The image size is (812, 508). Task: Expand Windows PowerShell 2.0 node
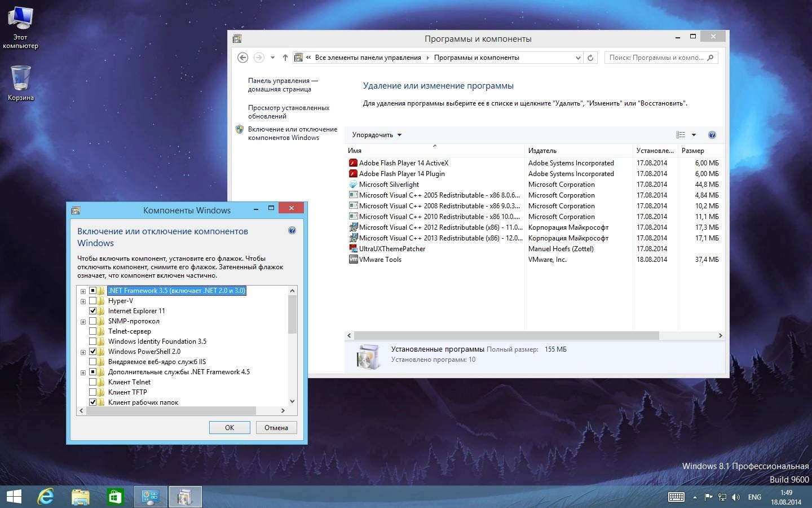click(83, 352)
